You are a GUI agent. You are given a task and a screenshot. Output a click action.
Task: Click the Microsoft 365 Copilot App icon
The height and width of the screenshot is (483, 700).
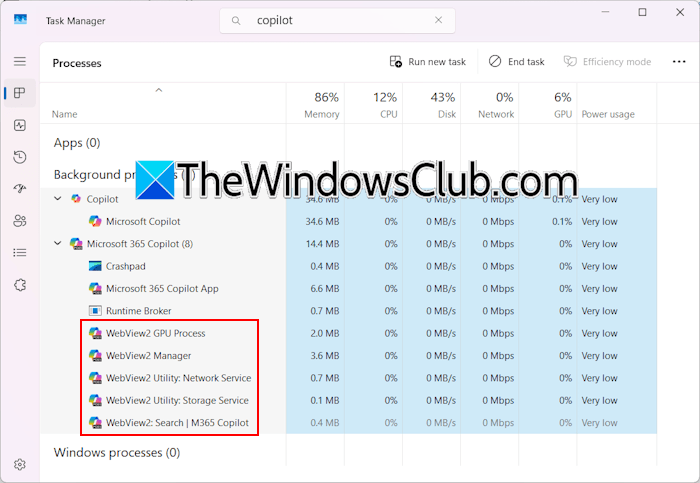click(95, 288)
